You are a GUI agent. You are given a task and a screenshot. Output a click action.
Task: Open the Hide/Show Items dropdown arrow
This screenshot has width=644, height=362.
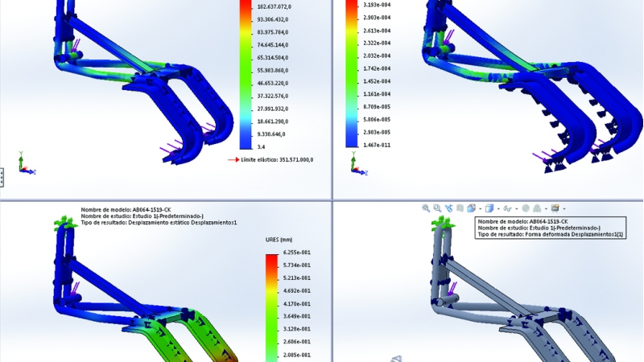point(514,208)
